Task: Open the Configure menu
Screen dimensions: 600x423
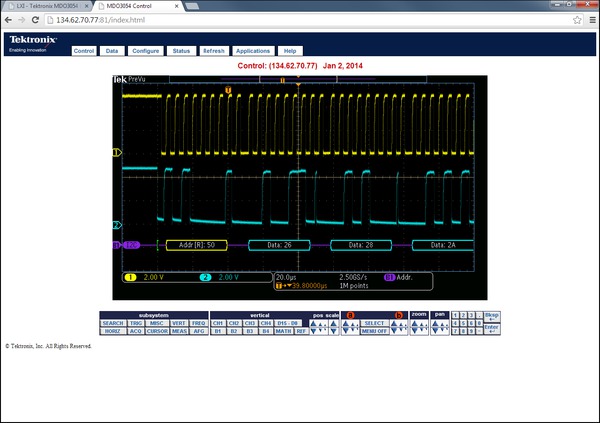Action: pos(145,50)
